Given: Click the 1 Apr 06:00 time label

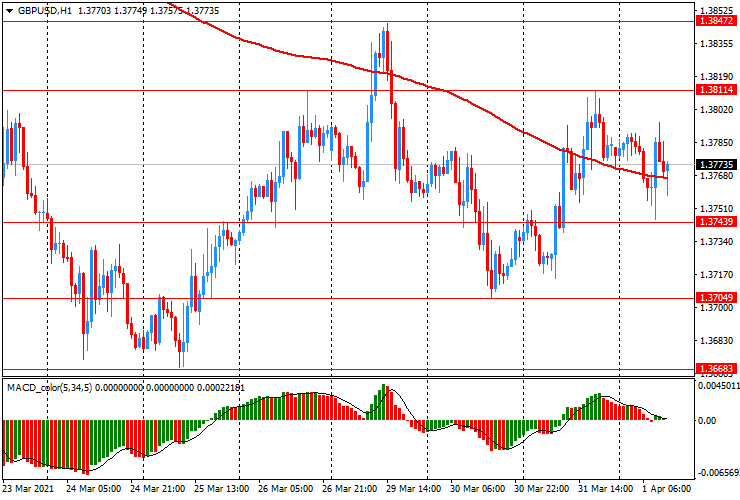Looking at the screenshot, I should coord(666,489).
